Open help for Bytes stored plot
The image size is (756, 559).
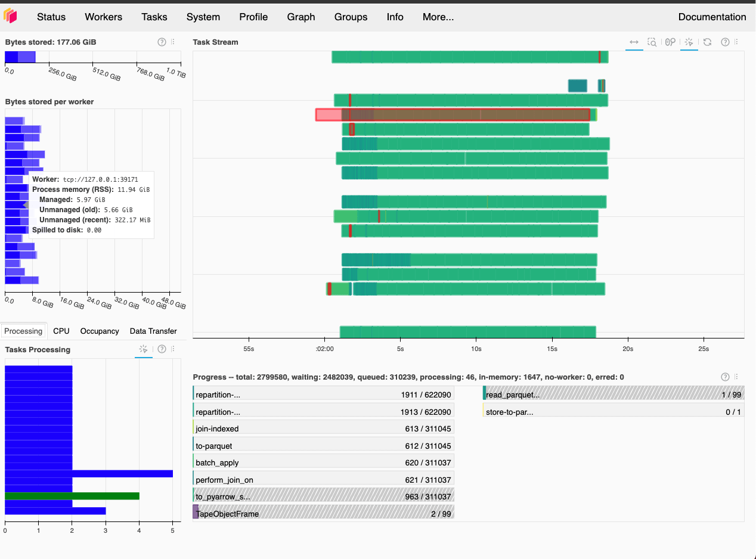162,42
